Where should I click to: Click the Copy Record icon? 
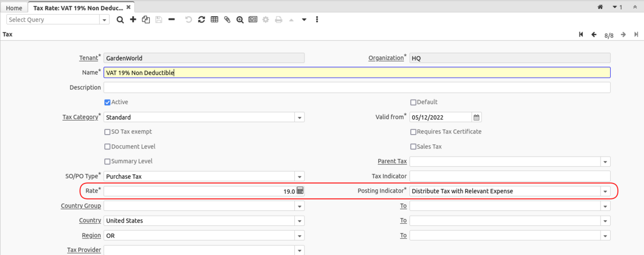[x=146, y=19]
